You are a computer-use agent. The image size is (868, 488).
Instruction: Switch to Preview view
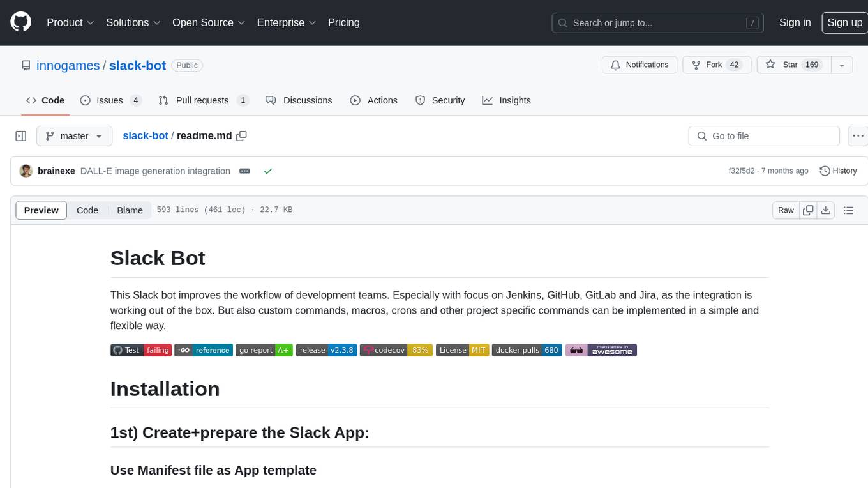[x=41, y=210]
